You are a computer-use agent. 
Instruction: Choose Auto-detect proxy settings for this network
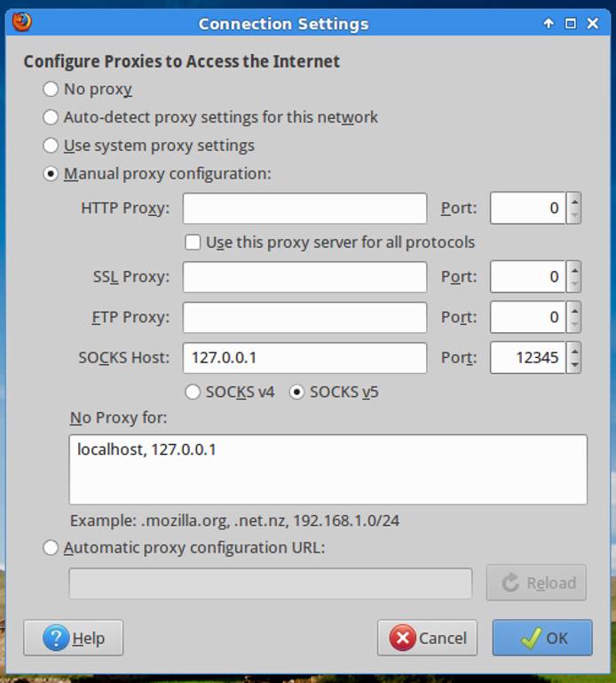[x=51, y=117]
